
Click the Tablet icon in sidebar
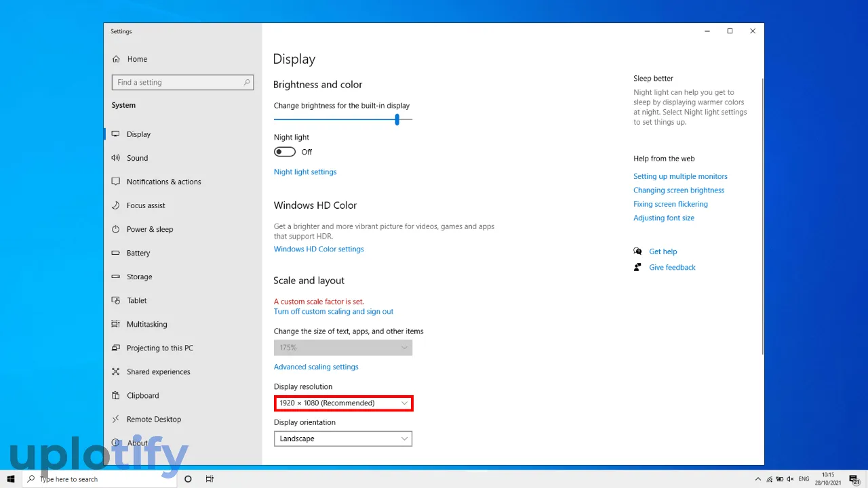coord(115,300)
